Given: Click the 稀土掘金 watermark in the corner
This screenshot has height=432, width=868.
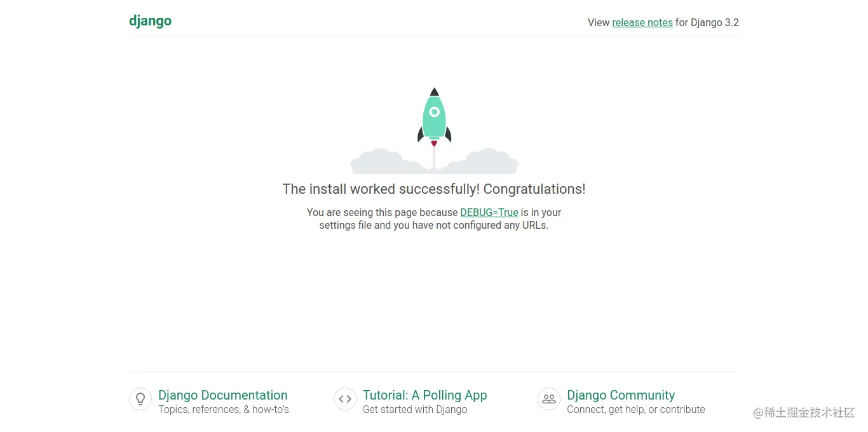Looking at the screenshot, I should click(804, 413).
